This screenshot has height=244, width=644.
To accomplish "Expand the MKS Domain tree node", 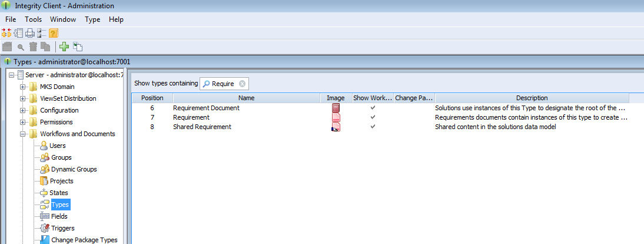I will point(23,87).
